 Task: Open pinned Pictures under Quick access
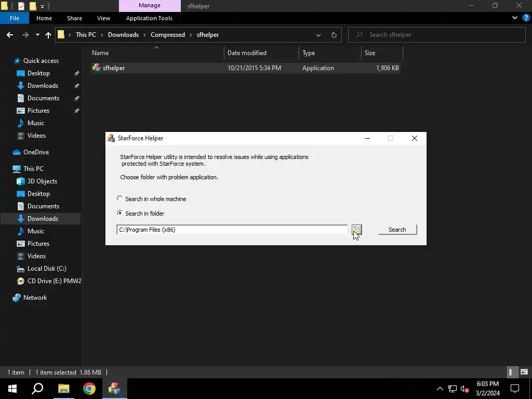(x=38, y=111)
